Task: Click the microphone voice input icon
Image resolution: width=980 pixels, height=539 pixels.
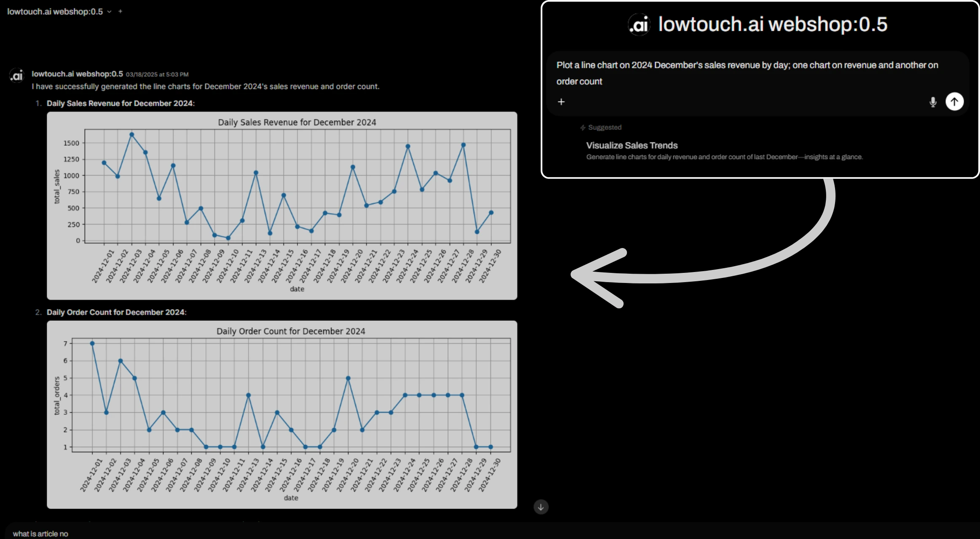Action: (x=933, y=102)
